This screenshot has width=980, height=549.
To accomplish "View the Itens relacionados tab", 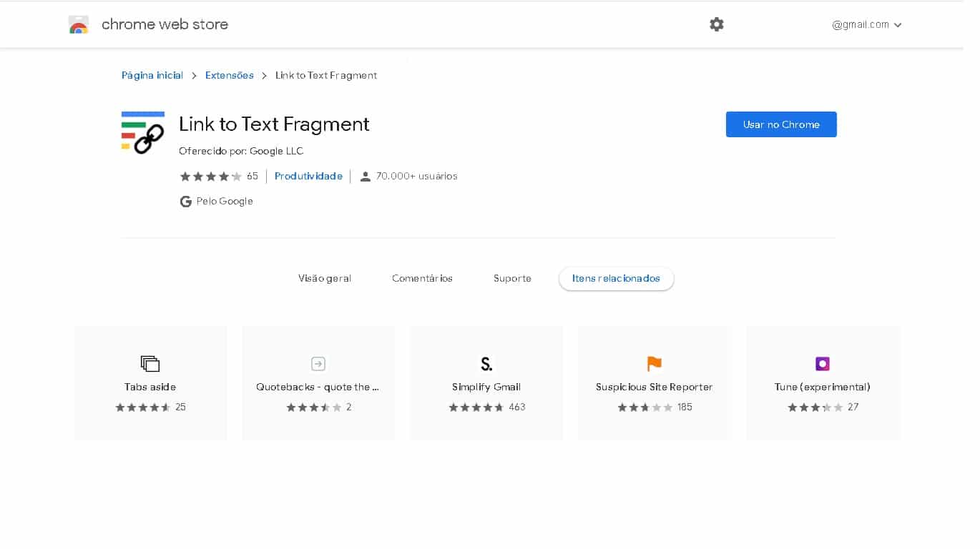I will click(616, 278).
